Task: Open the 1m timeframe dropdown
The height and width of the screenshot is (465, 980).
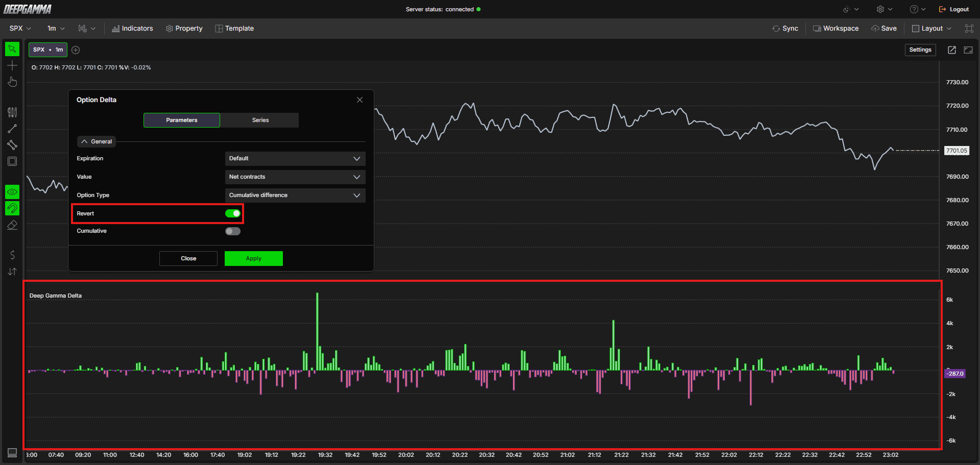Action: (56, 29)
